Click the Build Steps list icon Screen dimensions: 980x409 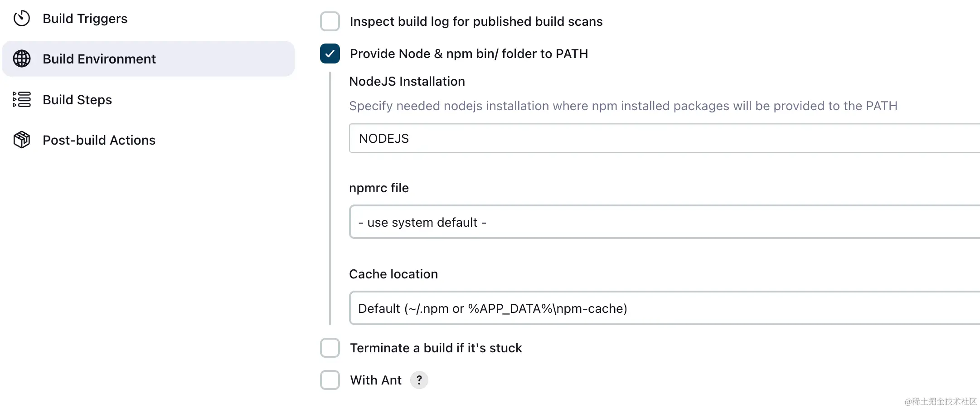coord(22,99)
